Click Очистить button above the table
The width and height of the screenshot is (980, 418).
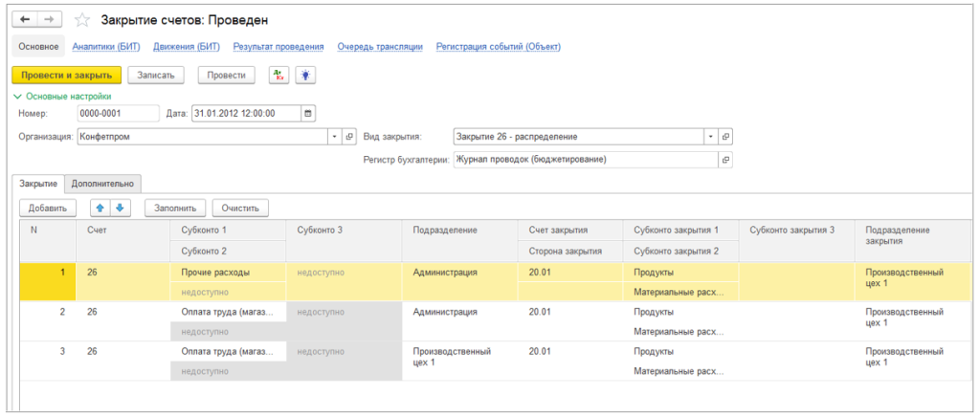coord(240,209)
